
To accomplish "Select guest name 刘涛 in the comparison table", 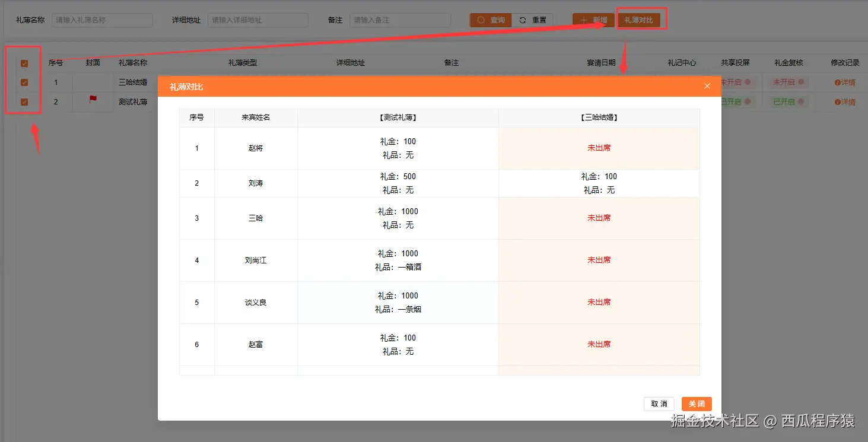I will 256,183.
